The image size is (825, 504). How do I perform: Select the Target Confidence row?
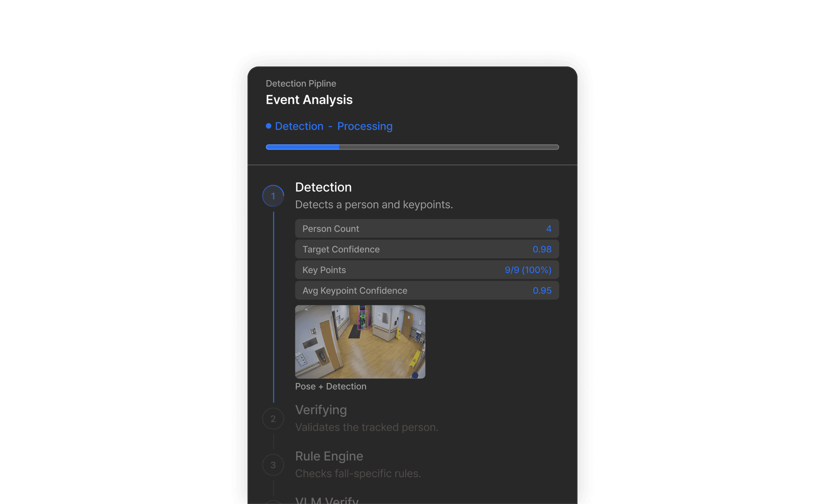point(427,249)
